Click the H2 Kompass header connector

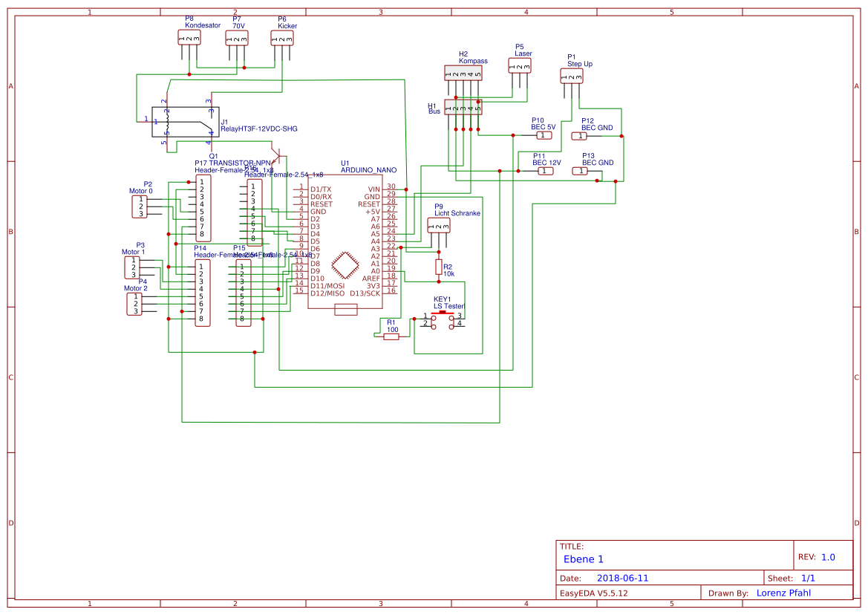pyautogui.click(x=463, y=73)
